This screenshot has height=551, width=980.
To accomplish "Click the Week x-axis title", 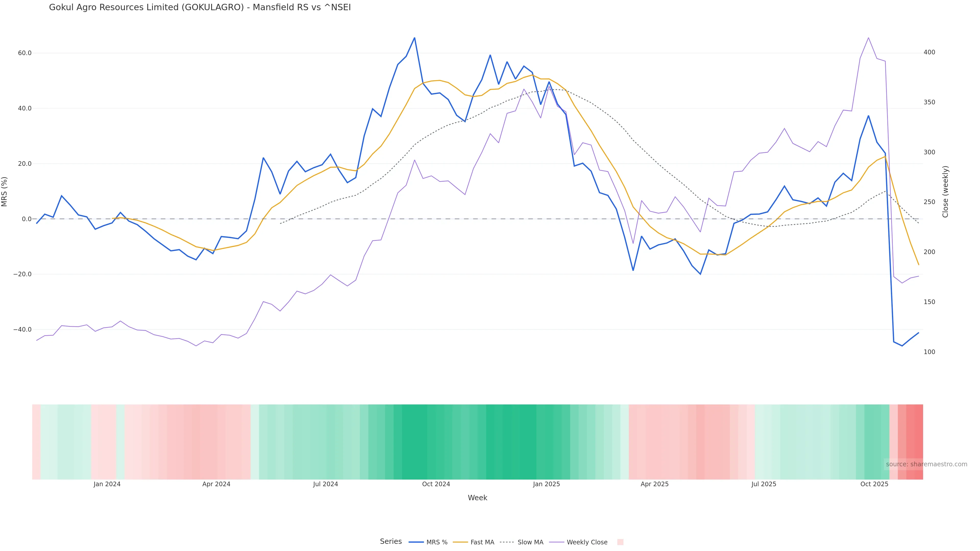I will click(x=477, y=498).
